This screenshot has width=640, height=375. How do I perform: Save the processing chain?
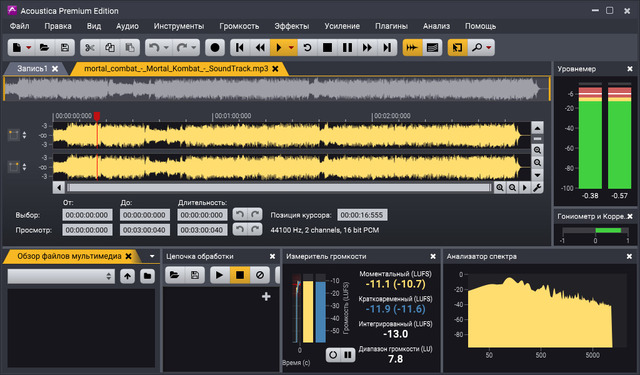[195, 275]
